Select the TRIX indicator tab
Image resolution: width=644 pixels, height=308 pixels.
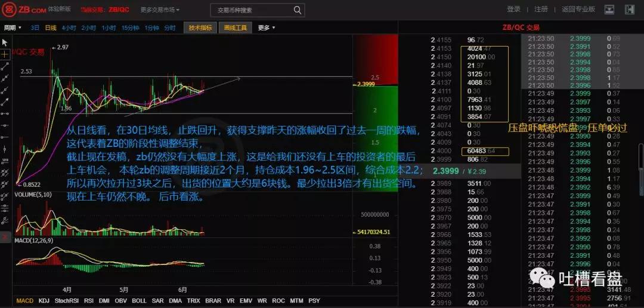(193, 301)
